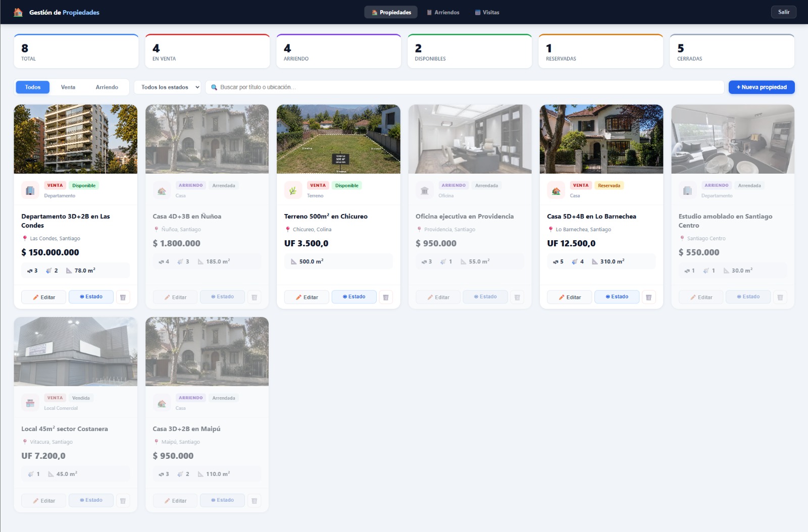This screenshot has width=808, height=532.
Task: Click the plant icon on Terreno Chicureo card
Action: (x=293, y=190)
